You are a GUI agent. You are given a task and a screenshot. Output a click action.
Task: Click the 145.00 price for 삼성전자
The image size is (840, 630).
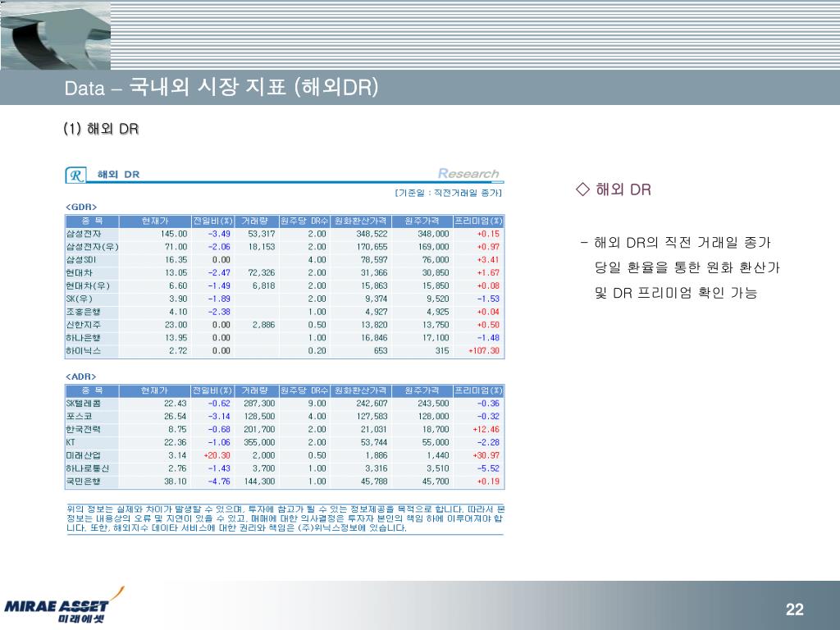tap(174, 234)
